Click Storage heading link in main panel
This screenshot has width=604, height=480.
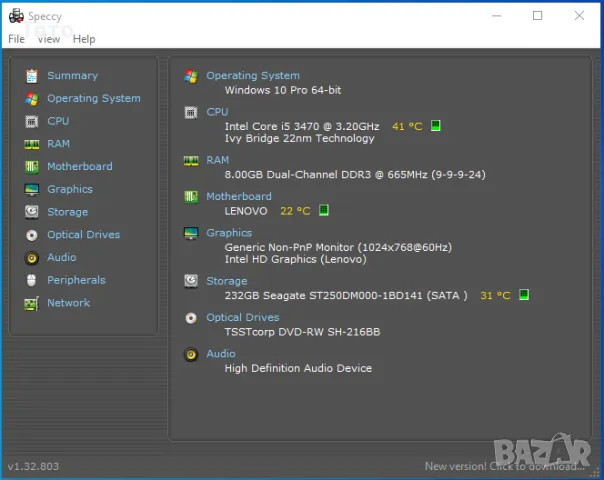click(226, 281)
